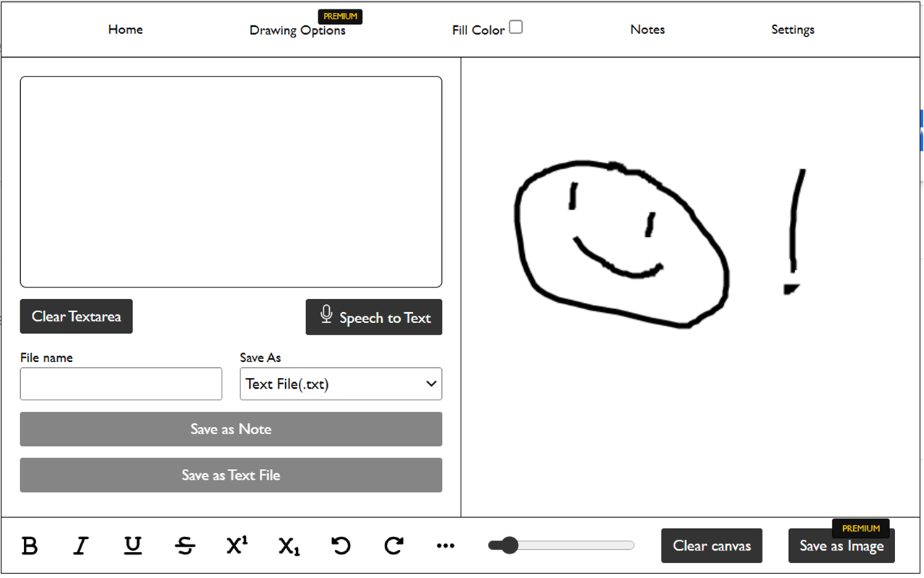Save the note with Save as Note

point(230,428)
